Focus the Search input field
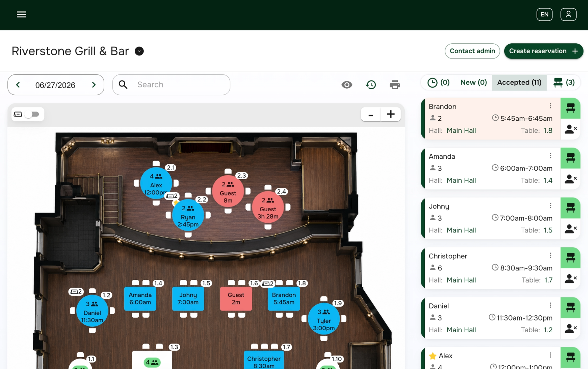The height and width of the screenshot is (369, 588). [171, 85]
